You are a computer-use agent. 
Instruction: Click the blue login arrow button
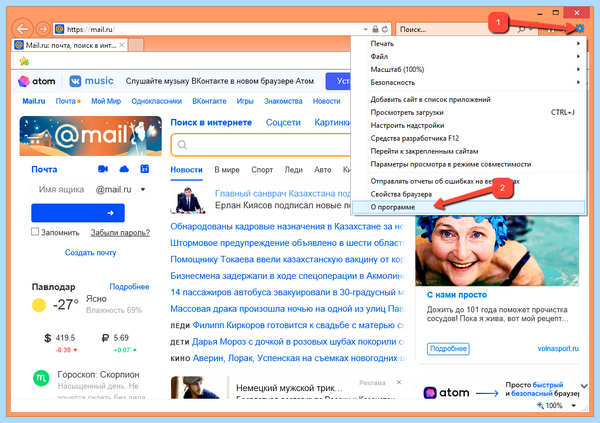pos(78,213)
